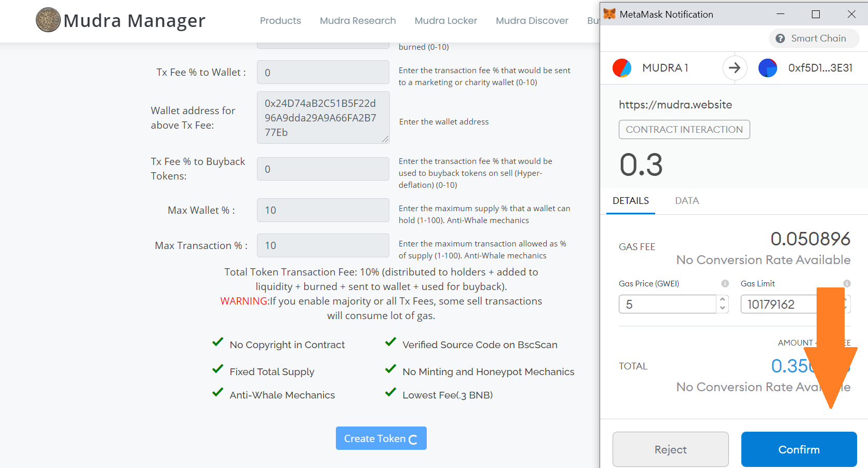Focus the Max Transaction % field

(323, 245)
